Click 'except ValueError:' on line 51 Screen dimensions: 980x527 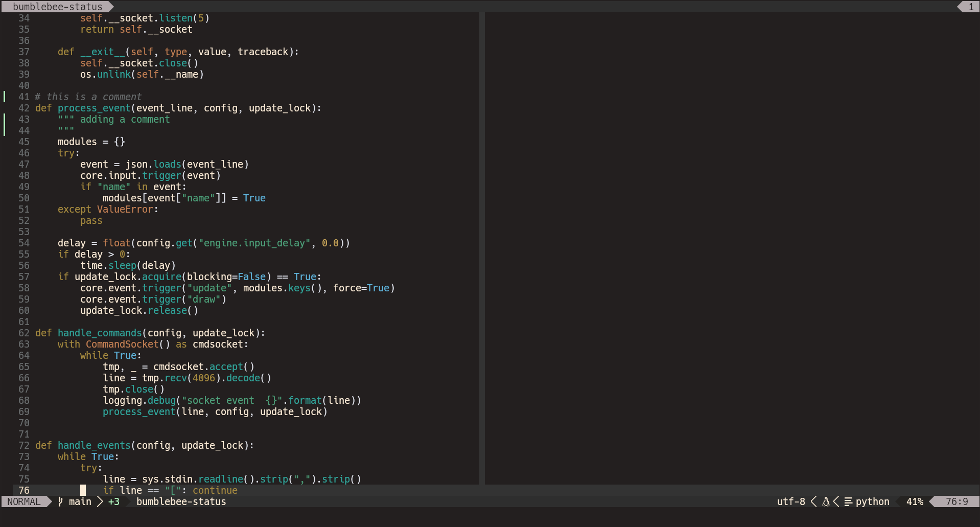(x=108, y=209)
